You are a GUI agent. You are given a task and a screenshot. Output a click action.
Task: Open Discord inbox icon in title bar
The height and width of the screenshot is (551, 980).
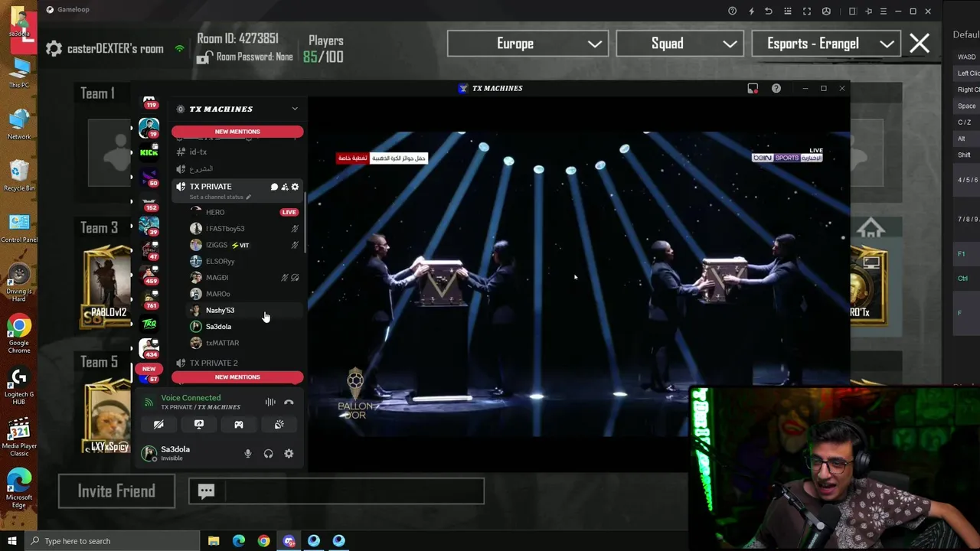[x=753, y=88]
